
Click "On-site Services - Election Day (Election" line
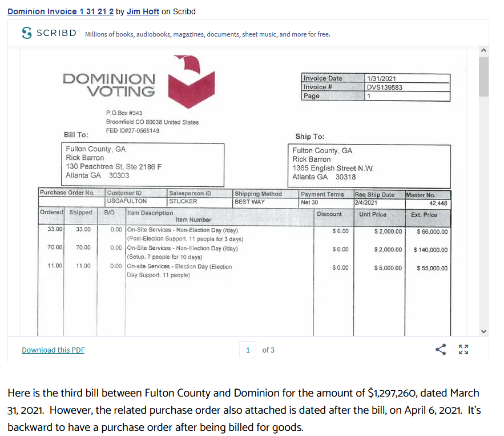(179, 266)
